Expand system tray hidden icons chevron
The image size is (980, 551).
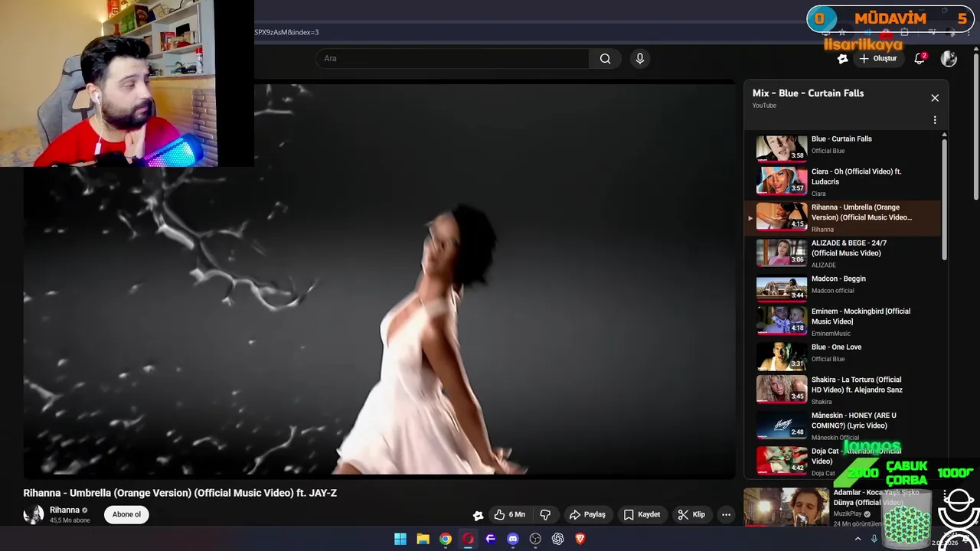(x=857, y=539)
